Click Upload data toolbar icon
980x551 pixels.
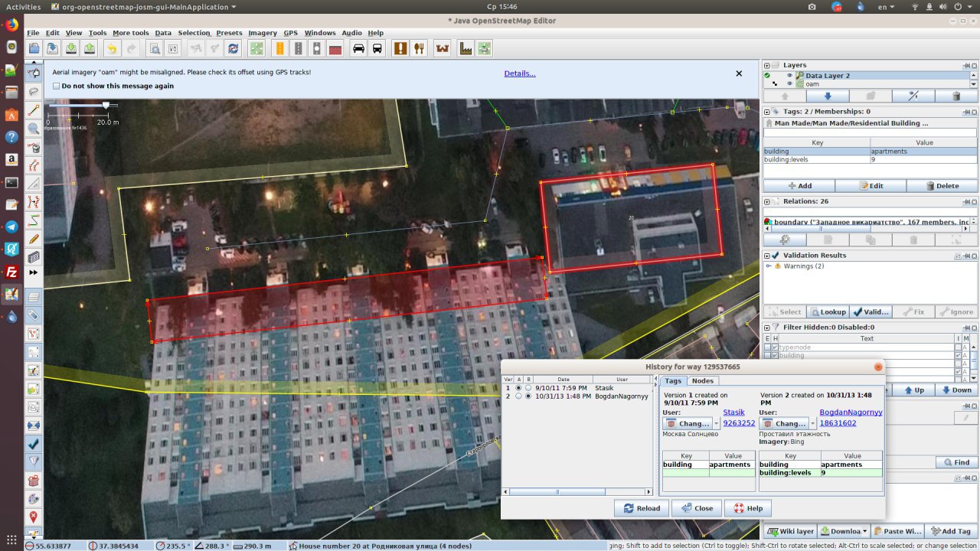click(89, 48)
